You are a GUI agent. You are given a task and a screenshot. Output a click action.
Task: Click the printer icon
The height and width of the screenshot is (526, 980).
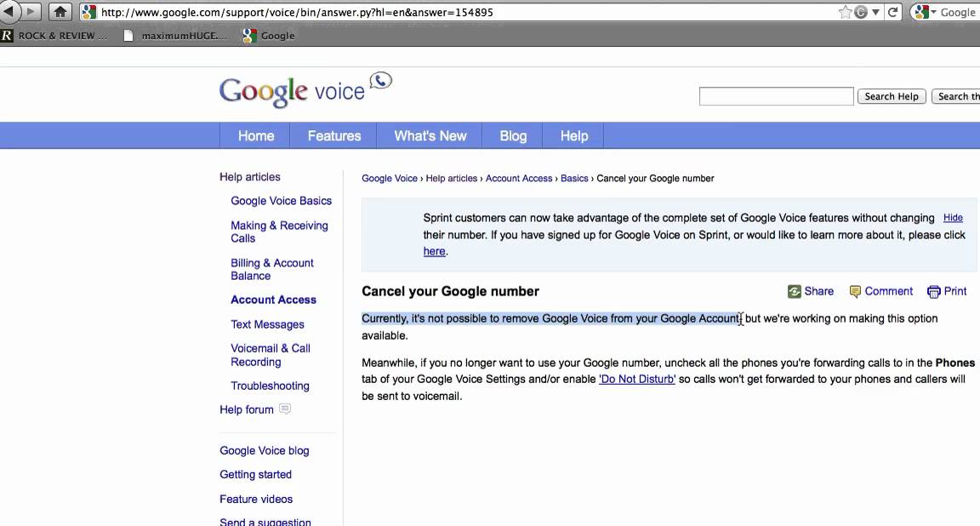(x=934, y=291)
